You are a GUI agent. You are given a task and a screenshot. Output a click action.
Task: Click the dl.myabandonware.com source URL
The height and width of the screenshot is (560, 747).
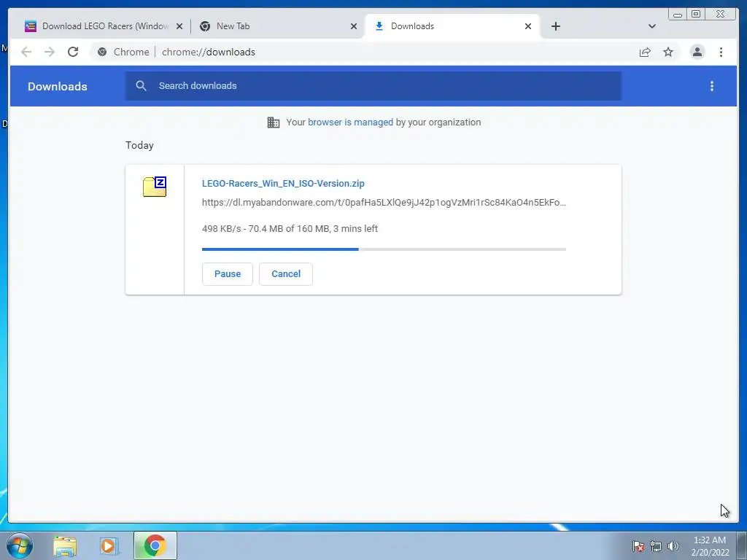[x=384, y=203]
